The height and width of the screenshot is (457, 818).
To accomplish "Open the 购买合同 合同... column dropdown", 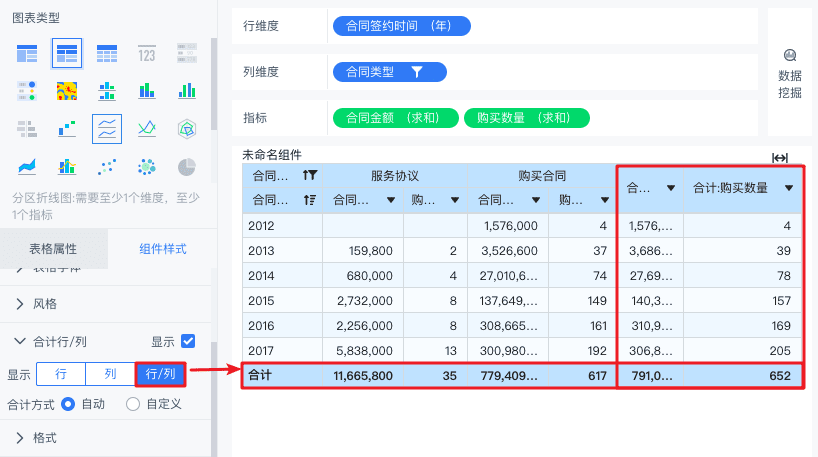I will tap(536, 200).
